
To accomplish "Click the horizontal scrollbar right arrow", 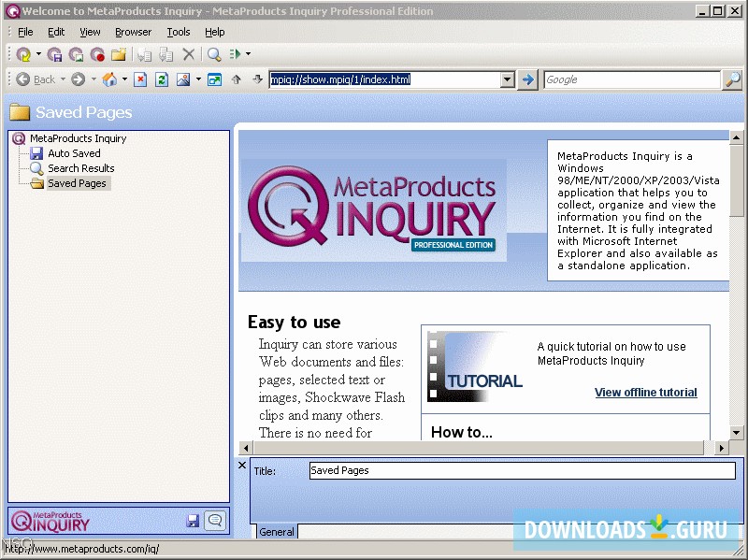I will (721, 448).
